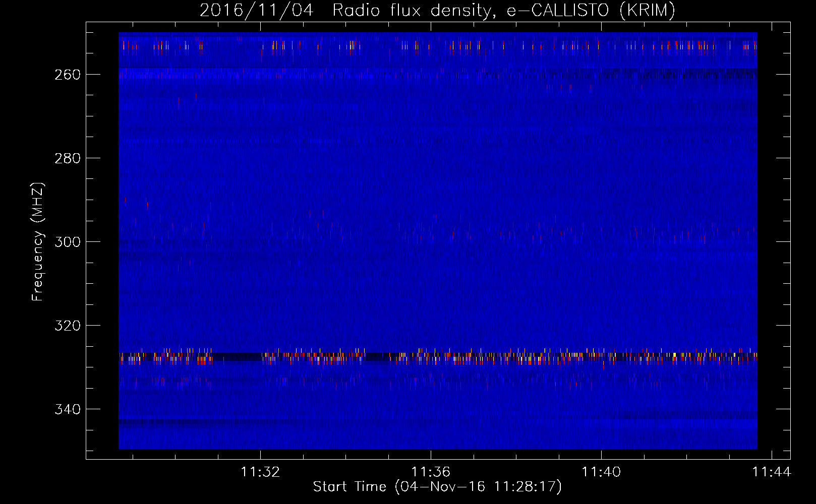Click the 11:40 time tick label
816x504 pixels.
tap(601, 472)
